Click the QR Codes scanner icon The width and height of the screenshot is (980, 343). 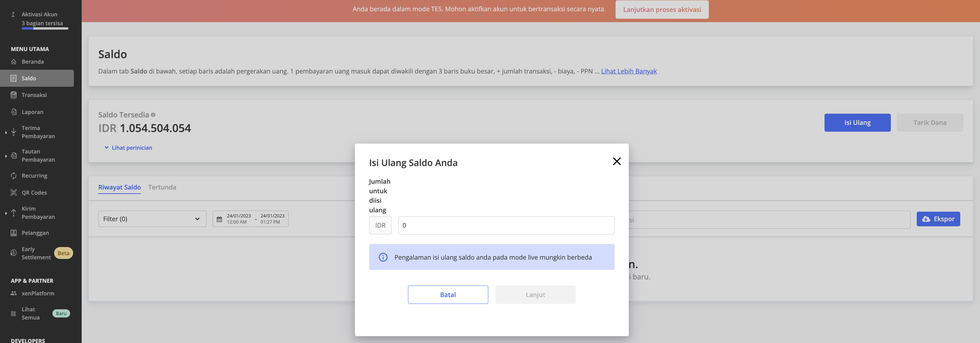tap(14, 192)
